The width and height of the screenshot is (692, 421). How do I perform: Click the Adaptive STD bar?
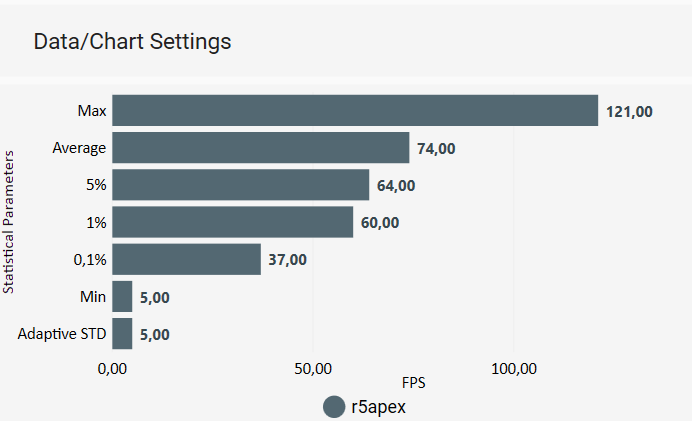[x=122, y=333]
